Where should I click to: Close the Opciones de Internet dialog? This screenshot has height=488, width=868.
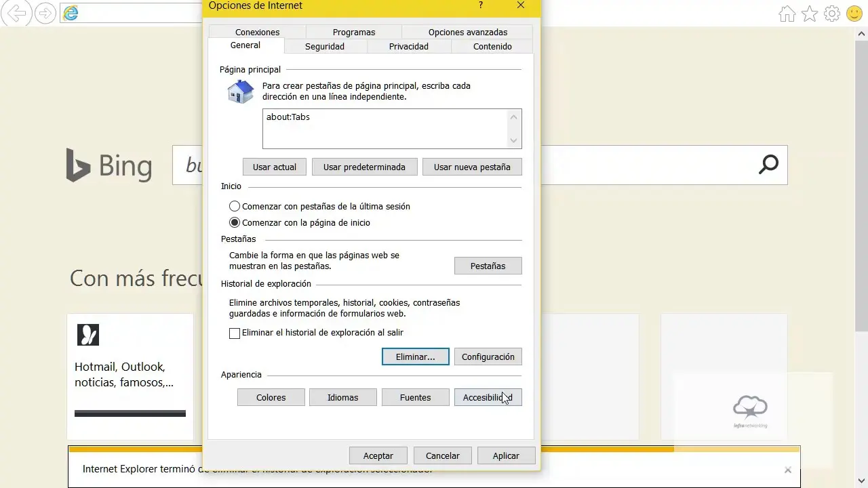pyautogui.click(x=521, y=5)
